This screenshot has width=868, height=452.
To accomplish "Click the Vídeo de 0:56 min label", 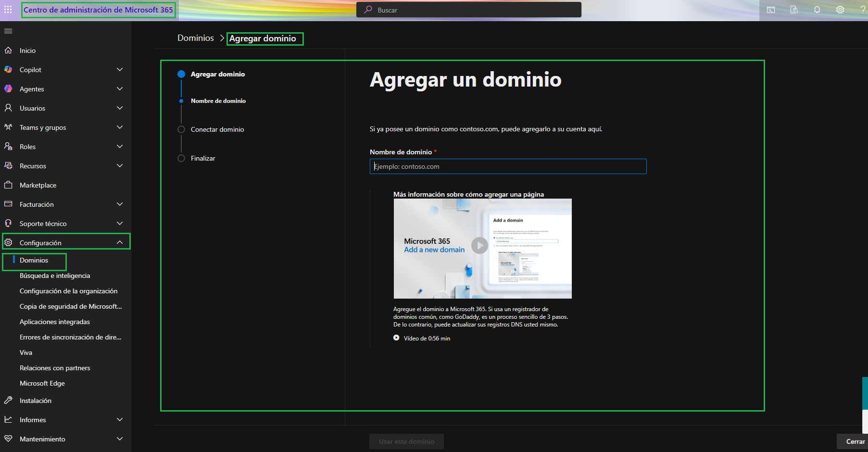I will 427,339.
